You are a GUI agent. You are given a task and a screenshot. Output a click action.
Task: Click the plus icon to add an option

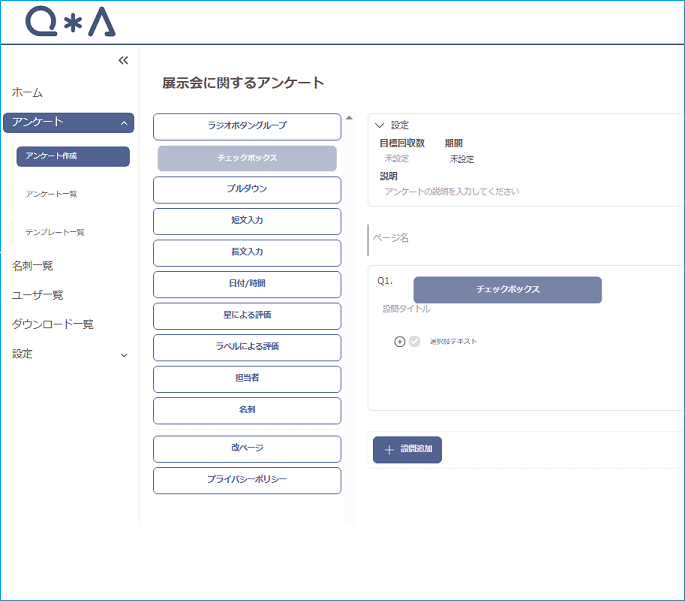(400, 341)
